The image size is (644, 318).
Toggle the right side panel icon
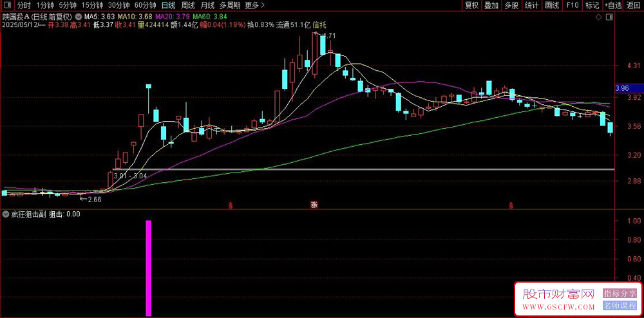[609, 17]
